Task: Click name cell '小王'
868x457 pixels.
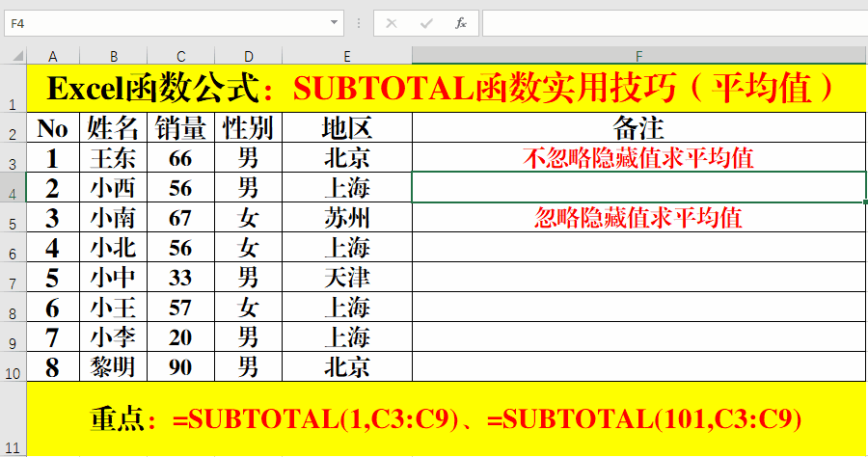Action: (x=114, y=307)
